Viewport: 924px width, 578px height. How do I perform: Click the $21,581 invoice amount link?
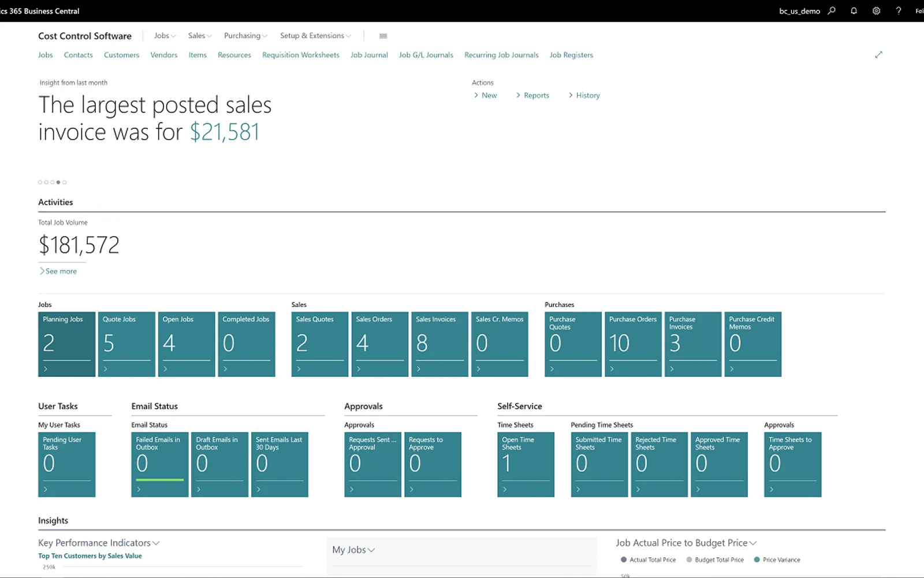click(225, 132)
